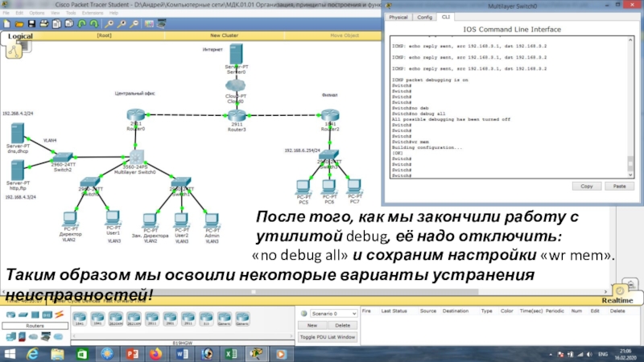
Task: Open the drawing palette toolbar icon
Action: [x=149, y=24]
